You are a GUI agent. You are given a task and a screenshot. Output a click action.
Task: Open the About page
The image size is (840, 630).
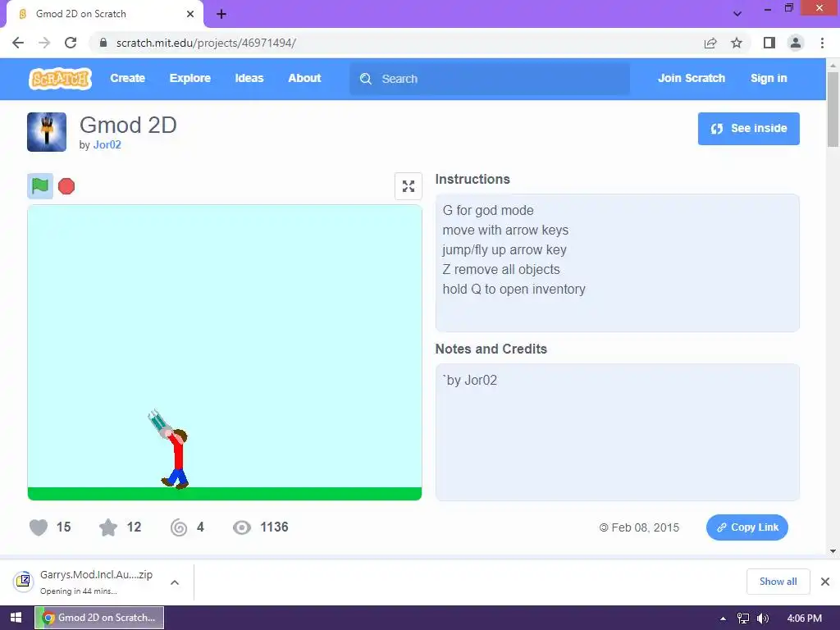coord(305,78)
